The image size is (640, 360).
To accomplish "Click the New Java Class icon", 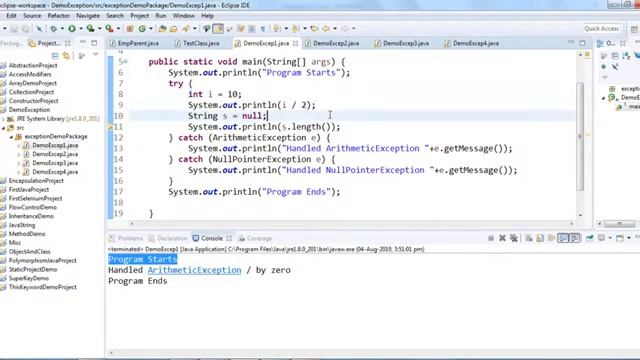I will [x=142, y=29].
